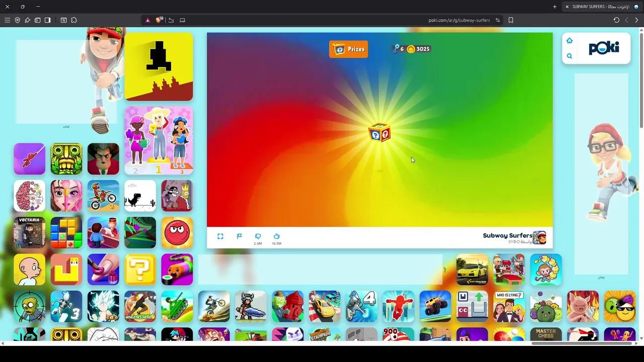This screenshot has width=644, height=362.
Task: Click the mystery box in game center
Action: pos(380,132)
